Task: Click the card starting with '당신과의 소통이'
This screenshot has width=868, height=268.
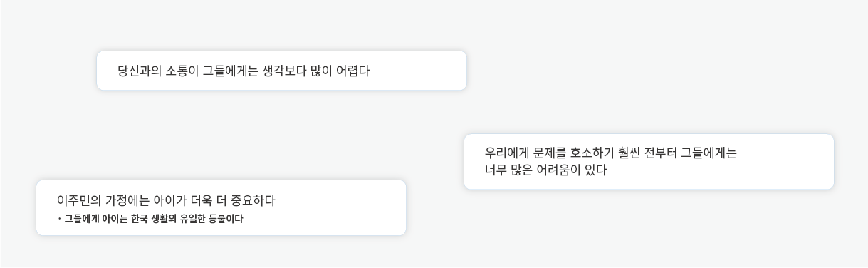Action: click(281, 71)
